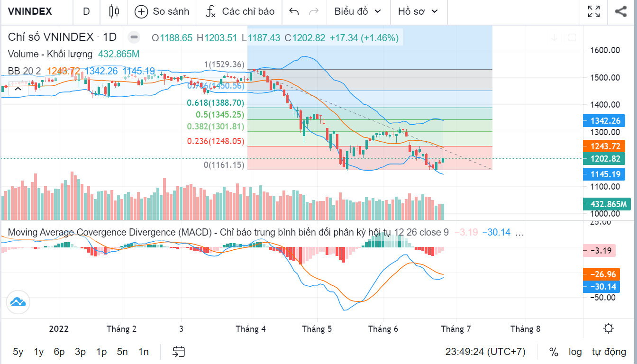
Task: Click the Volume - Khối lượng legend
Action: pyautogui.click(x=50, y=54)
